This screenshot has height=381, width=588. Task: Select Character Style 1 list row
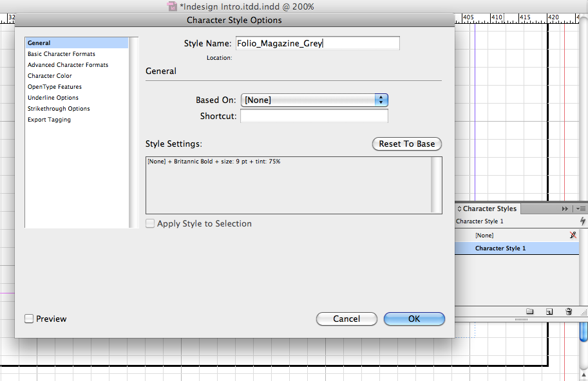[517, 248]
